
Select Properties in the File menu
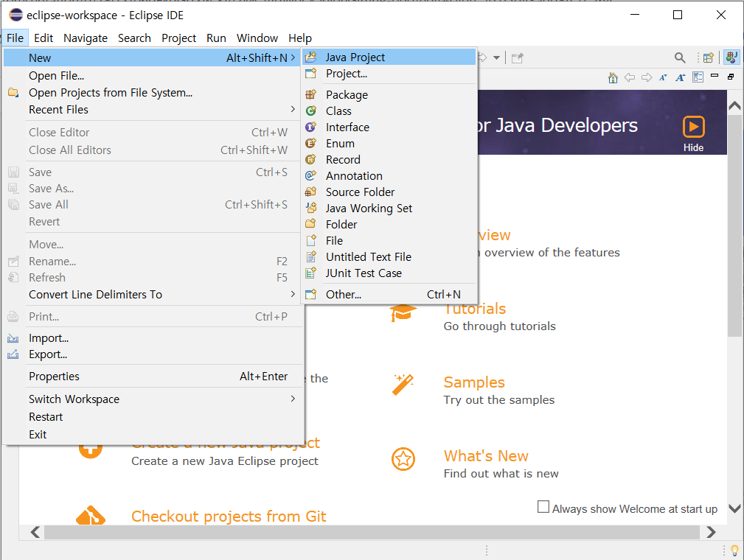click(x=152, y=377)
